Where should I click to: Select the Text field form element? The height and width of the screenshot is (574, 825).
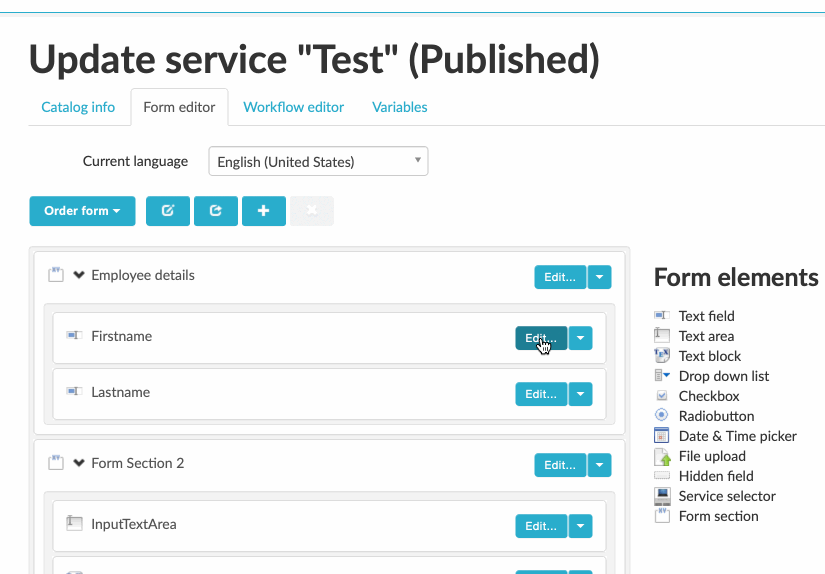point(706,316)
